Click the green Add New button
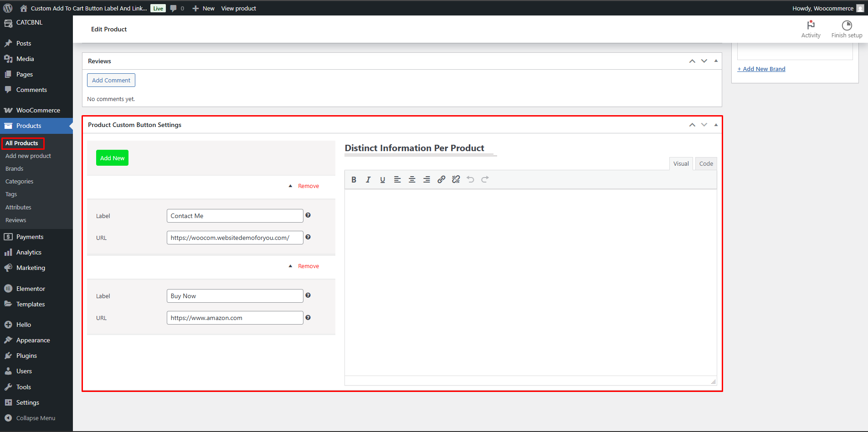868x432 pixels. (x=112, y=158)
